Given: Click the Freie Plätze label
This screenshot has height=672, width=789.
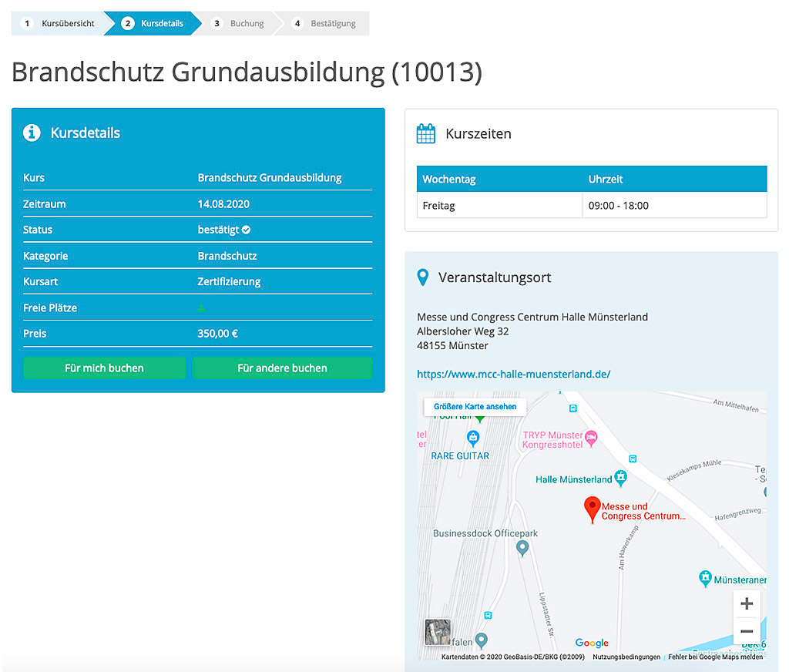Looking at the screenshot, I should [x=50, y=307].
